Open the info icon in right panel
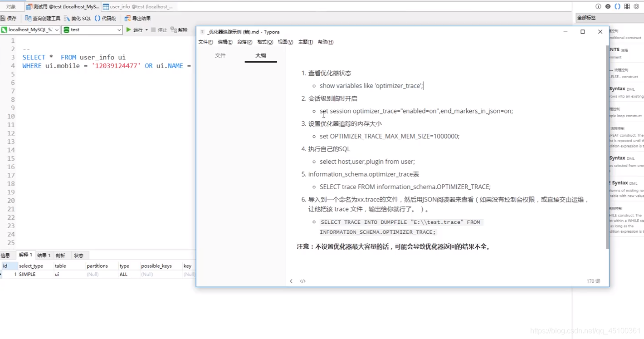Image resolution: width=644 pixels, height=339 pixels. coord(598,6)
